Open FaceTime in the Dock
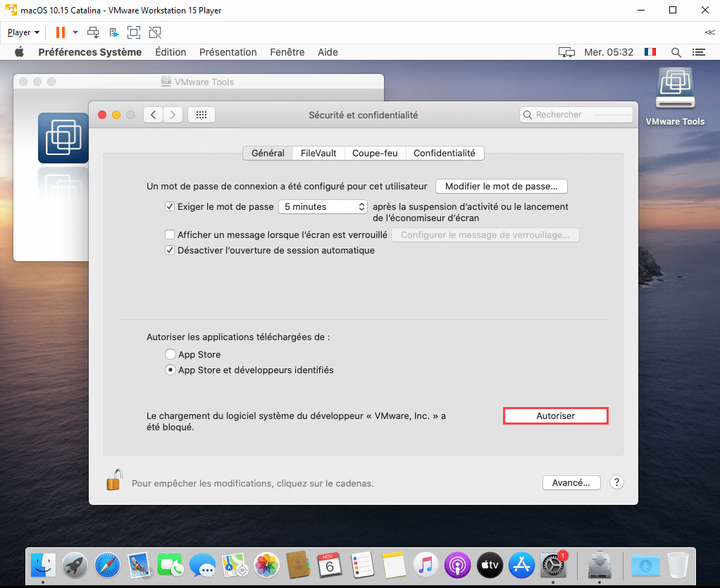Viewport: 720px width, 588px height. click(170, 565)
